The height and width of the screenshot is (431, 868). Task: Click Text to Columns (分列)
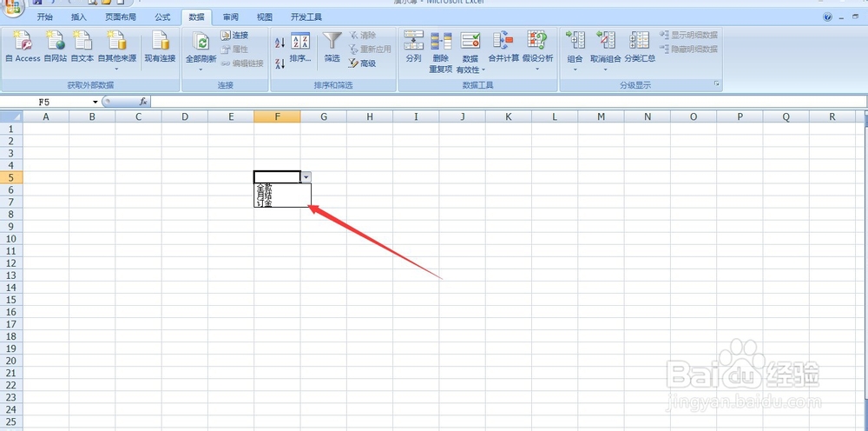pyautogui.click(x=413, y=47)
